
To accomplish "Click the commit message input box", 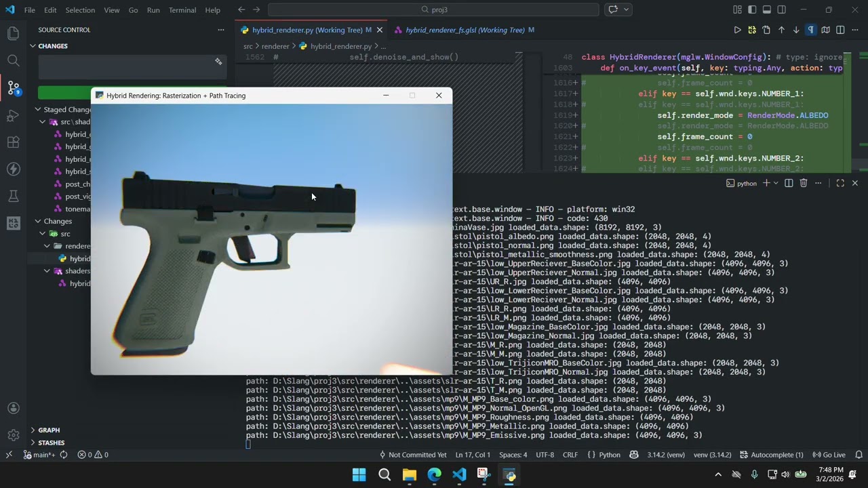I will tap(133, 68).
